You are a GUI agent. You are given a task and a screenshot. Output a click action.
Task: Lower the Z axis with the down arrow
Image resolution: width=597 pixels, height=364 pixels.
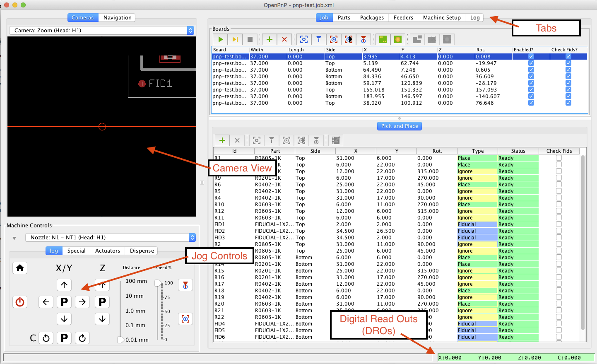(102, 319)
